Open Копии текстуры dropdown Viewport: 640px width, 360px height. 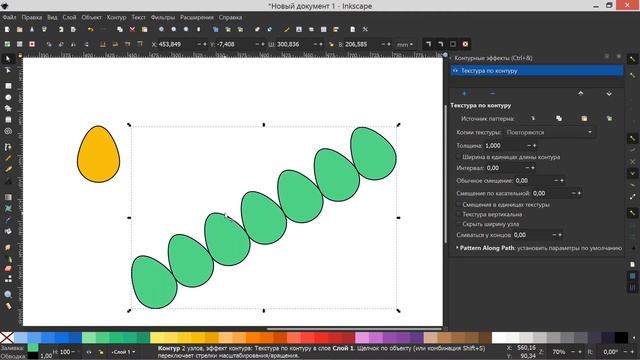(x=549, y=132)
